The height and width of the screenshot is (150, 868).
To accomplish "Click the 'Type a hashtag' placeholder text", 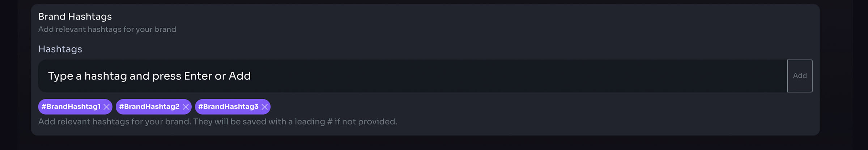I will click(149, 76).
